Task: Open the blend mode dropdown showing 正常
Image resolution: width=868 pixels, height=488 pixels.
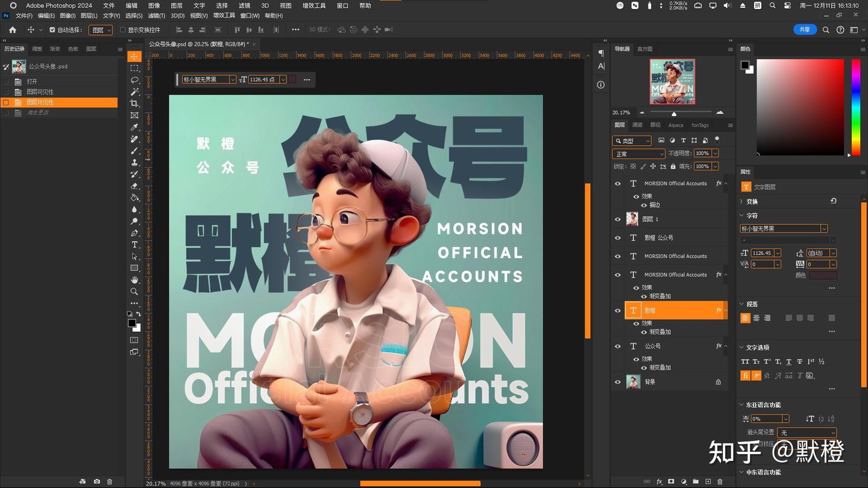Action: [x=638, y=154]
